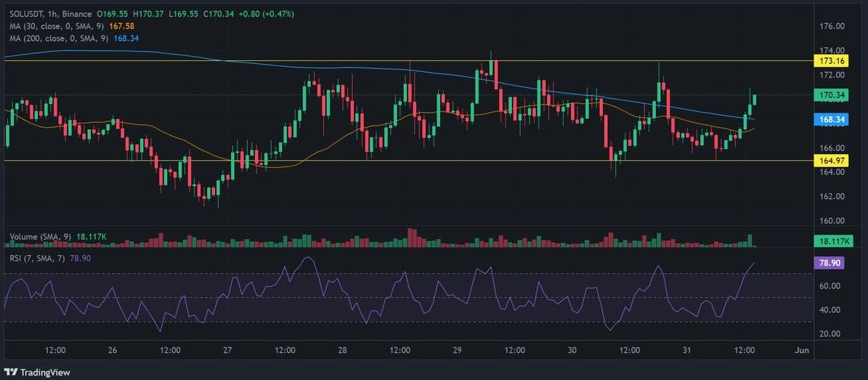Click date label 29 on time axis

pyautogui.click(x=458, y=350)
